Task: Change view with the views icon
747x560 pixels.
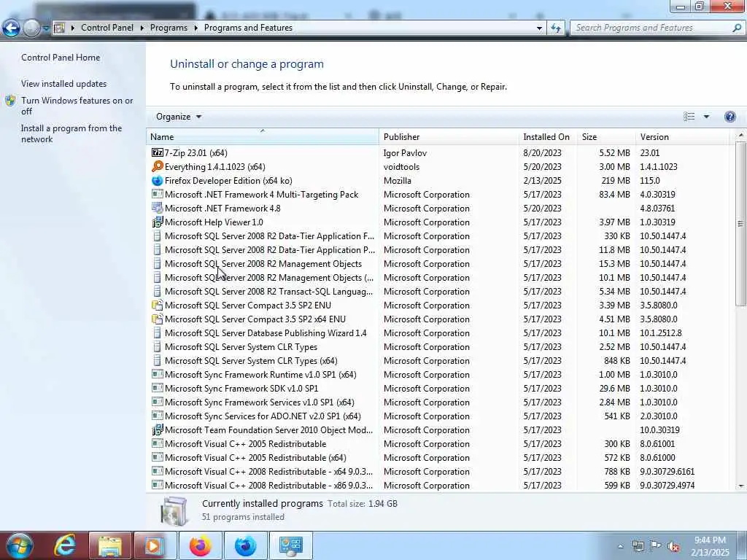Action: pyautogui.click(x=689, y=117)
